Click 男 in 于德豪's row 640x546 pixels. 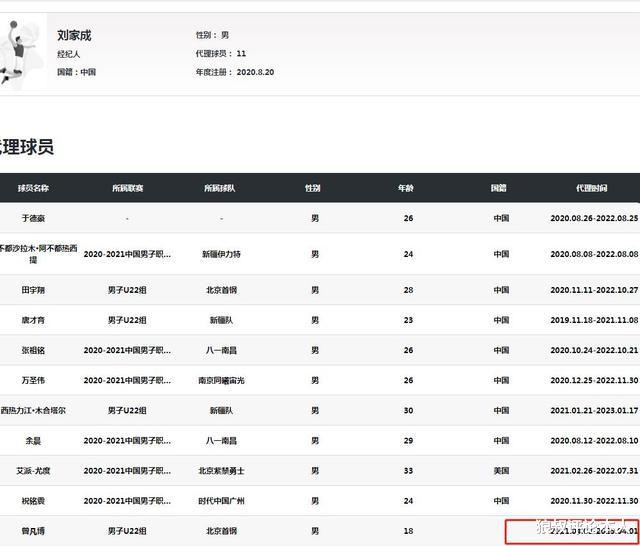click(x=315, y=218)
